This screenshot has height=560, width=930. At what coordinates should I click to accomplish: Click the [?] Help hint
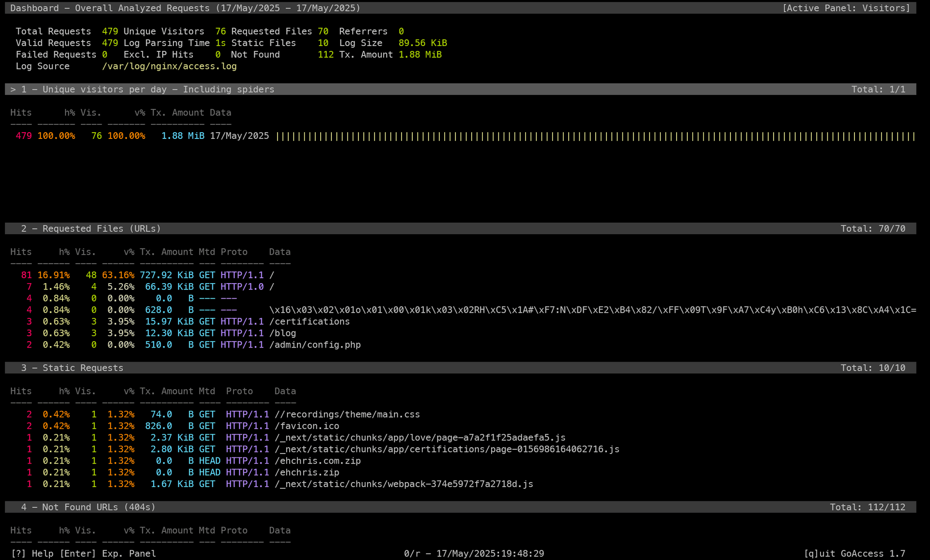[32, 554]
